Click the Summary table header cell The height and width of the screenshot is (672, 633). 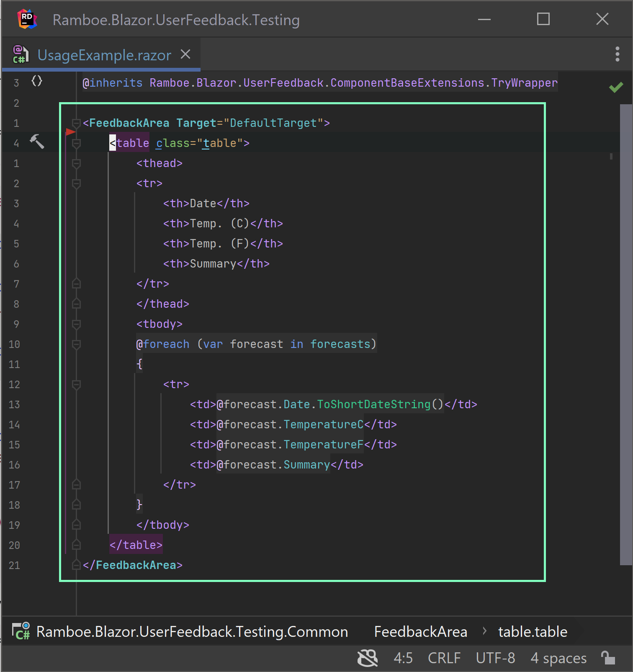[x=216, y=264]
